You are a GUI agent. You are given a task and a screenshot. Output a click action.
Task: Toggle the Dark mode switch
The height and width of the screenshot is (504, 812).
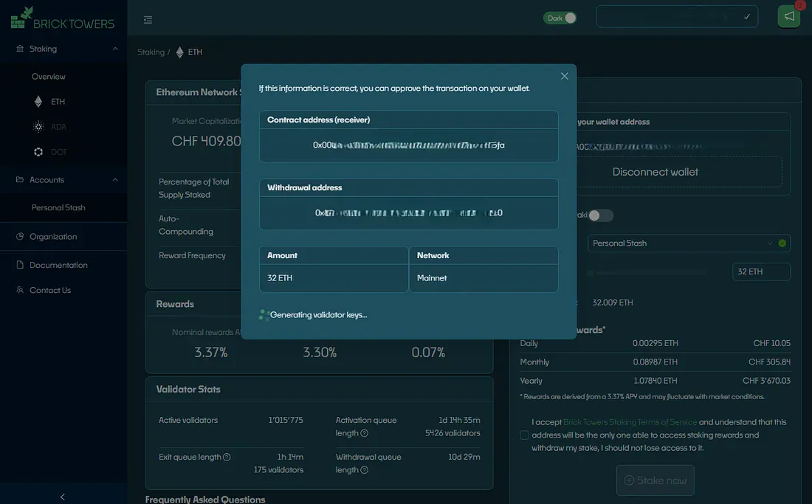(560, 18)
